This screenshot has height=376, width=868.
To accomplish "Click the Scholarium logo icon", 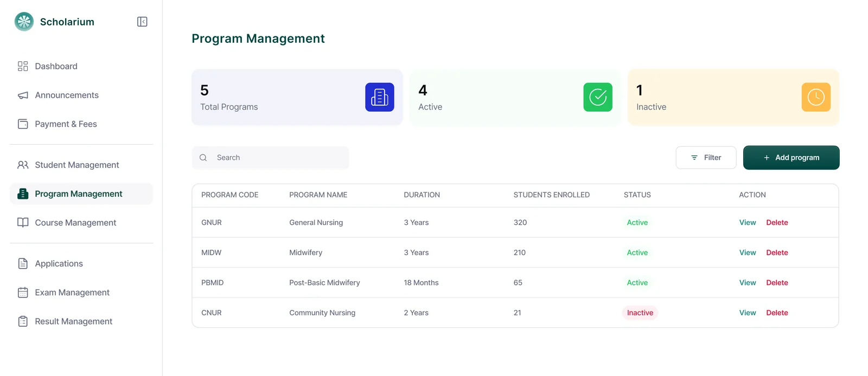I will (24, 22).
